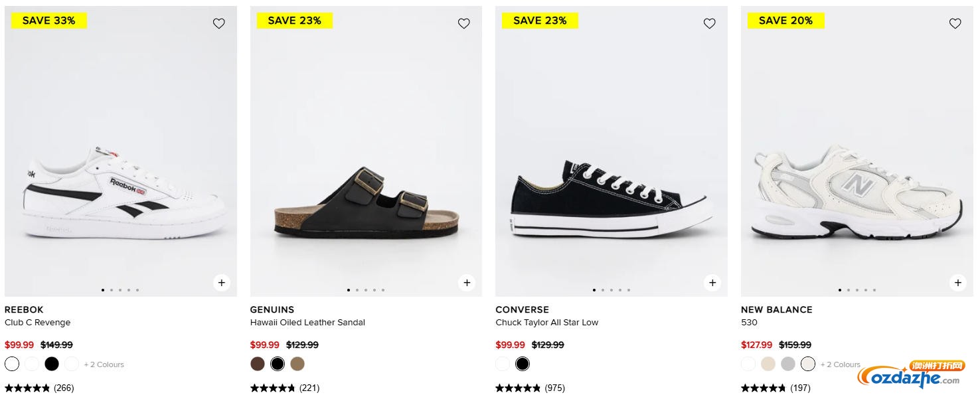Open Club C Revenge product link
Viewport: 980px width, 397px height.
tap(37, 323)
